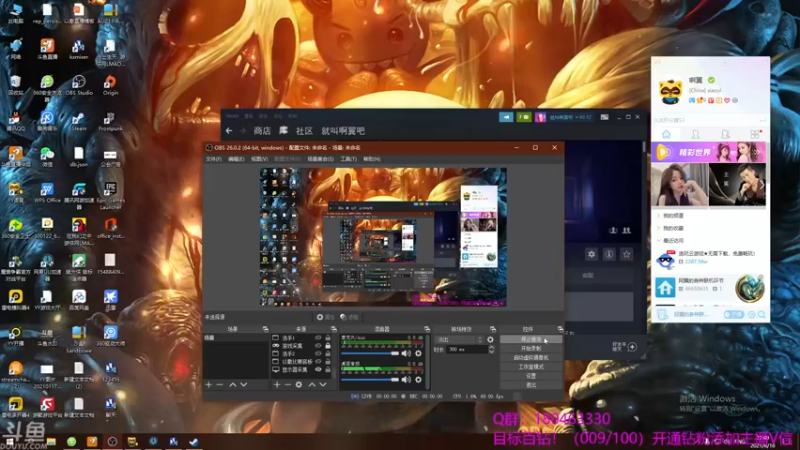Move scene up in the Scenes panel
800x450 pixels.
pyautogui.click(x=233, y=384)
